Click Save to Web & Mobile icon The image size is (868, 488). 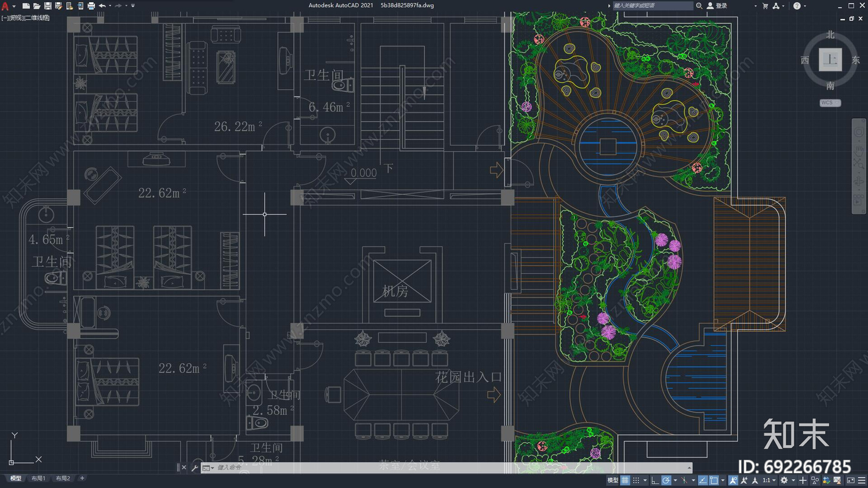point(80,5)
